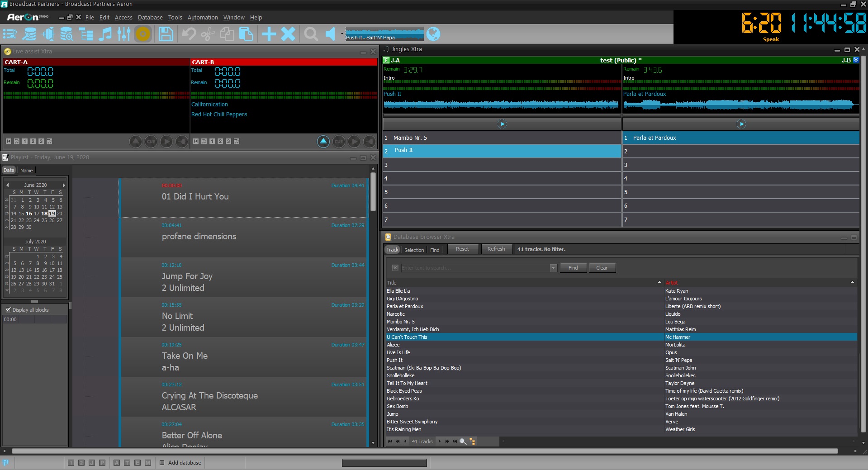Toggle the X checkbox beside search field
Screen dimensions: 868x470
tap(395, 268)
